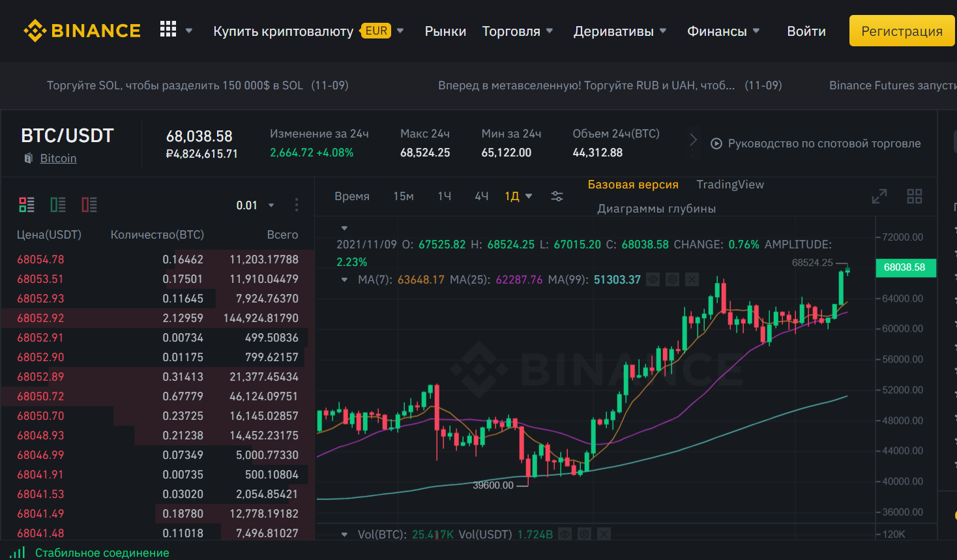Hide the volume indicator with its eye icon
This screenshot has width=957, height=560.
point(565,533)
